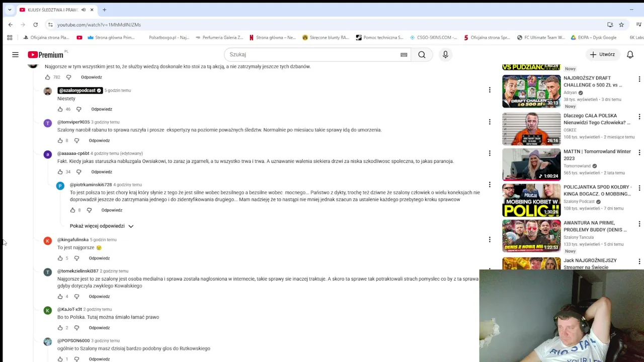This screenshot has width=644, height=362.
Task: Open NAJDROŻSZY DRAFT CHALLENGE video thumbnail
Action: coord(531,92)
